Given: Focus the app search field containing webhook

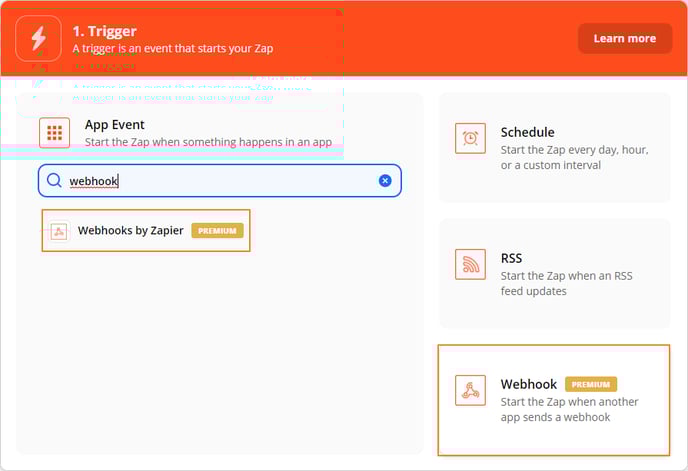Looking at the screenshot, I should click(220, 180).
